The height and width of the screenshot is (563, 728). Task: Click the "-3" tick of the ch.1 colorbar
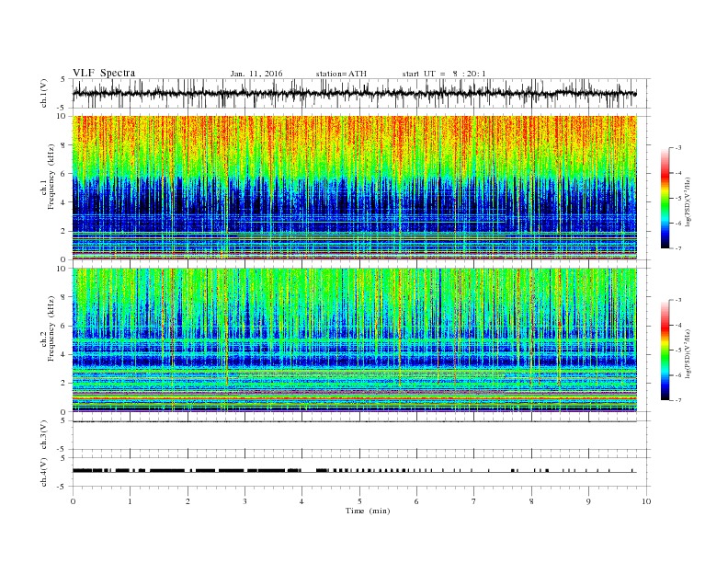(x=677, y=148)
